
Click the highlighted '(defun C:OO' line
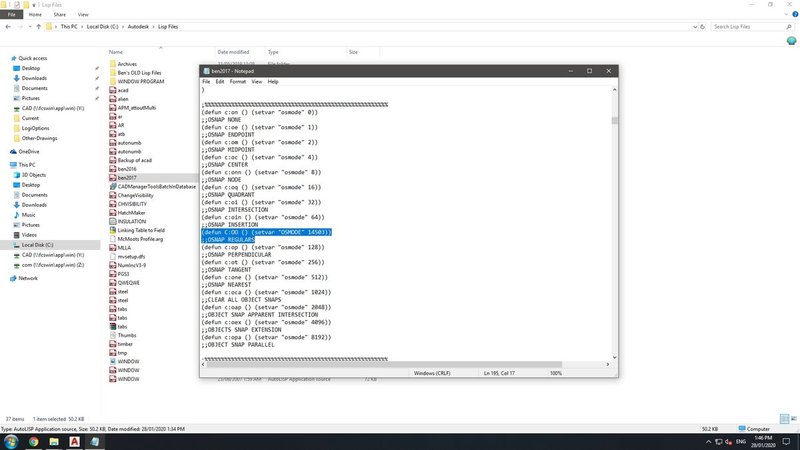pyautogui.click(x=266, y=232)
